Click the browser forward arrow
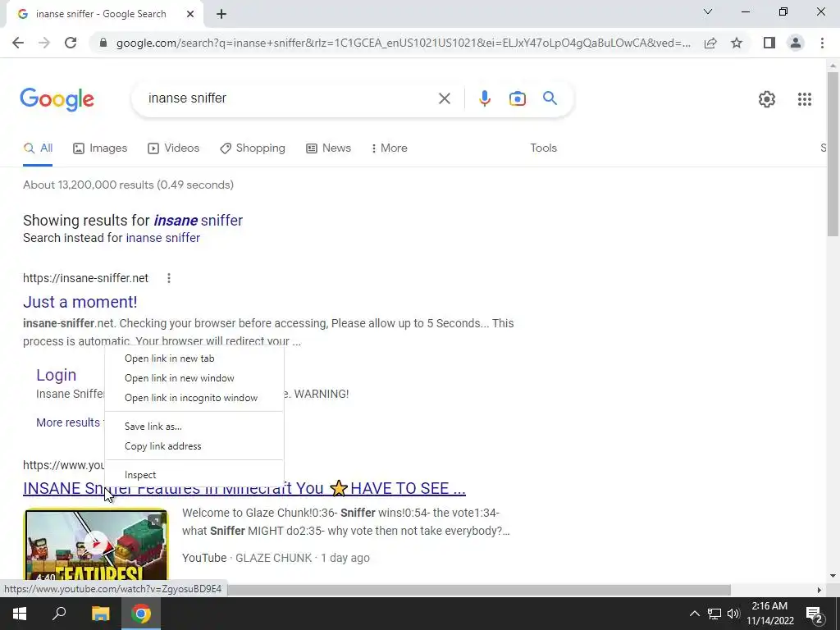 [x=44, y=43]
